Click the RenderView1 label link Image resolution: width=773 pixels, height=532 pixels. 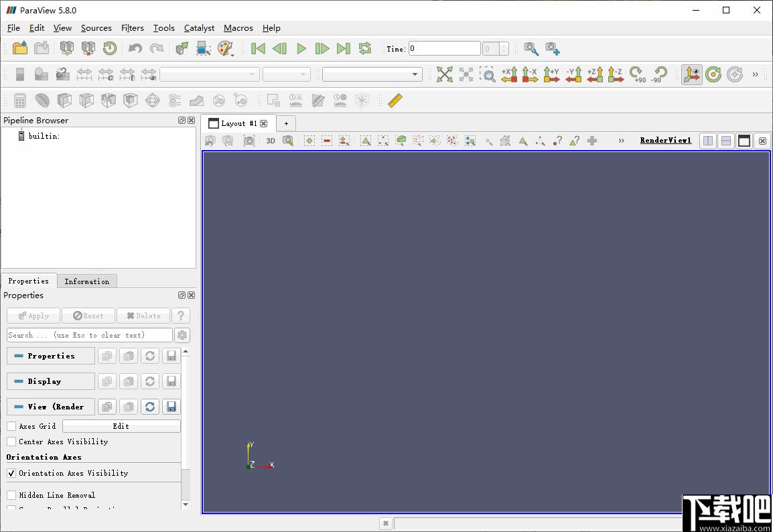point(666,141)
